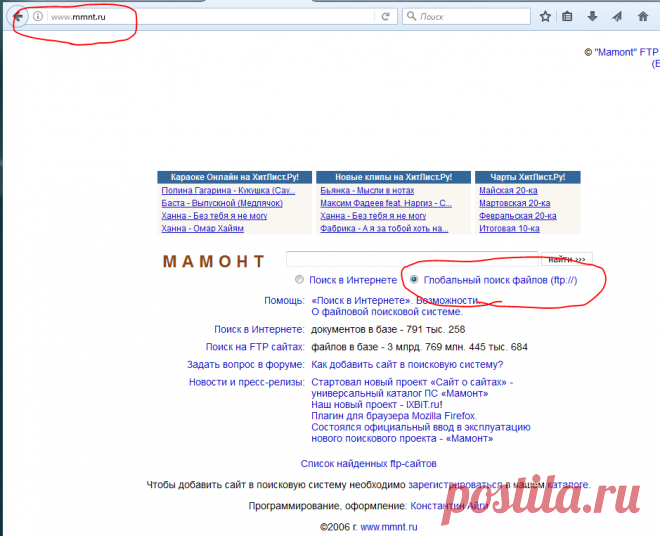The height and width of the screenshot is (536, 660).
Task: Open downloads arrow icon
Action: 592,16
